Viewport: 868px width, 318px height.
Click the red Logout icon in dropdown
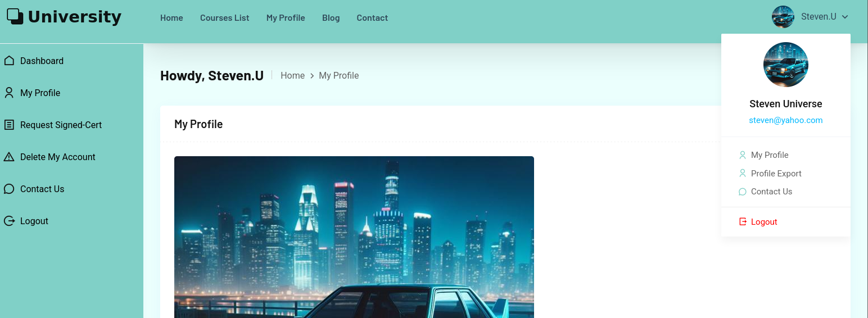(743, 222)
